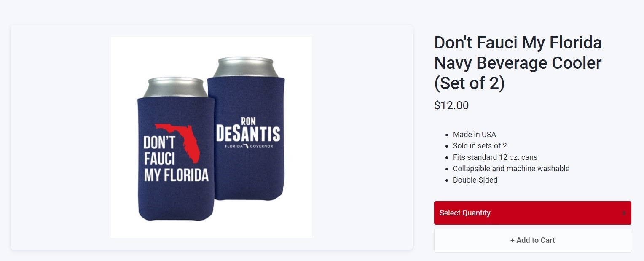Click the + Add to Cart button
This screenshot has width=644, height=261.
tap(532, 240)
